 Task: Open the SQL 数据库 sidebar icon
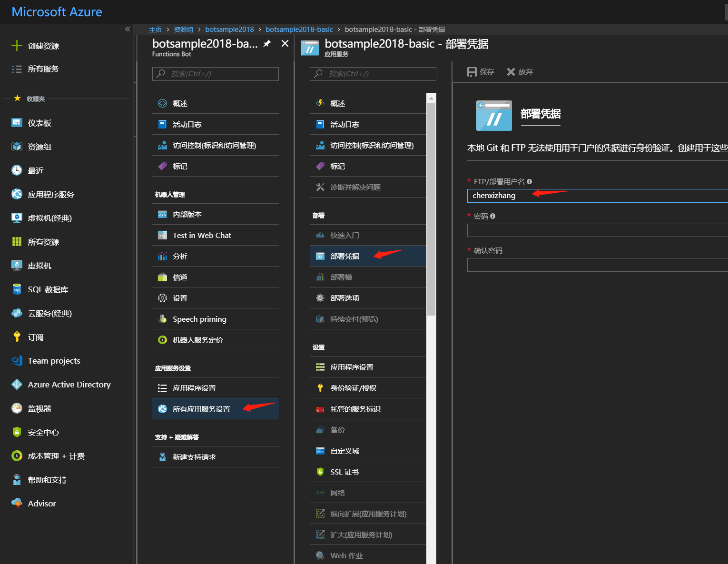click(x=16, y=289)
